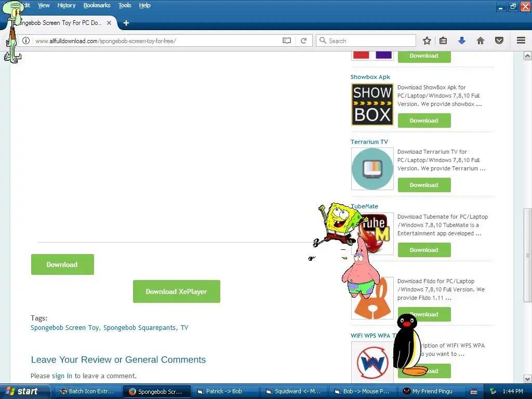The height and width of the screenshot is (399, 532).
Task: Click Download button under Fildo
Action: point(424,314)
